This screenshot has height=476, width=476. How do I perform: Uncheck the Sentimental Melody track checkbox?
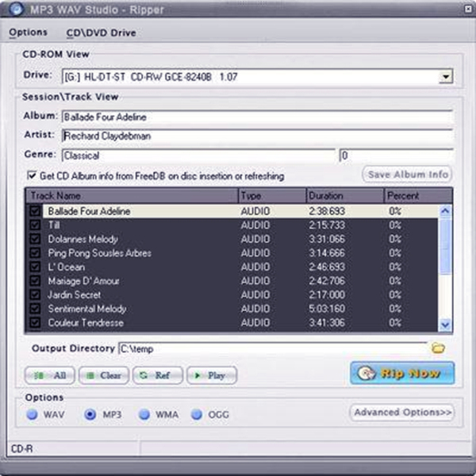pyautogui.click(x=35, y=309)
